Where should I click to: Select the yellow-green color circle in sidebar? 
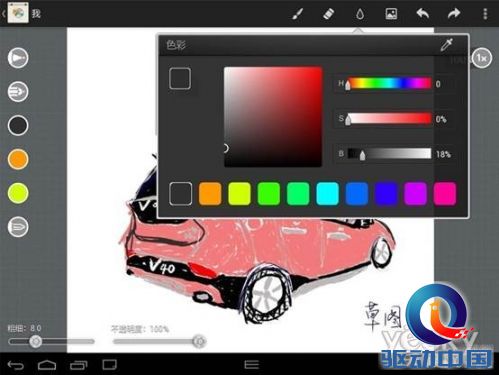[18, 193]
